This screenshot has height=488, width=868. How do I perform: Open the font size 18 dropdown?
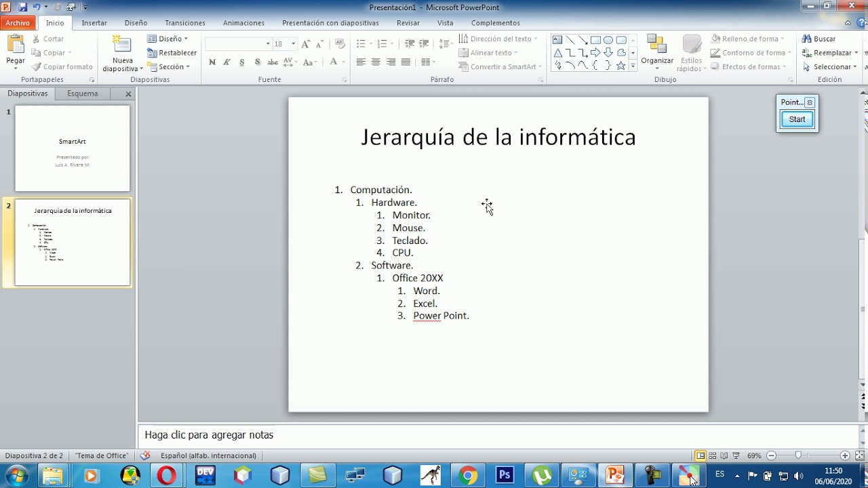tap(294, 44)
